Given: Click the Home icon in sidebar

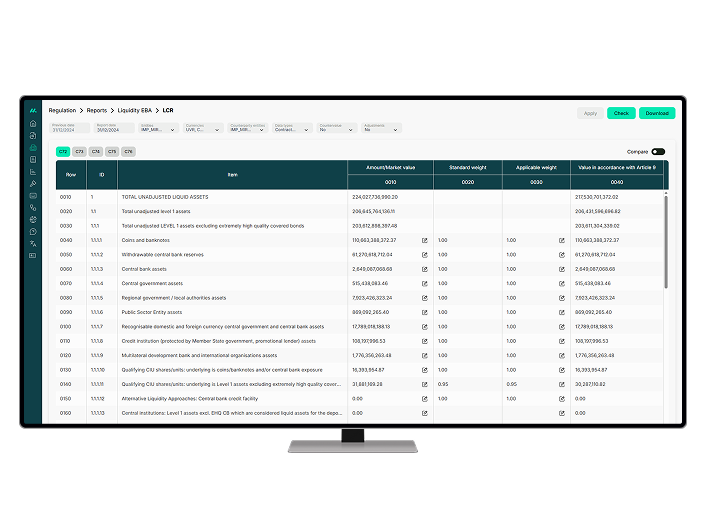Looking at the screenshot, I should [33, 123].
